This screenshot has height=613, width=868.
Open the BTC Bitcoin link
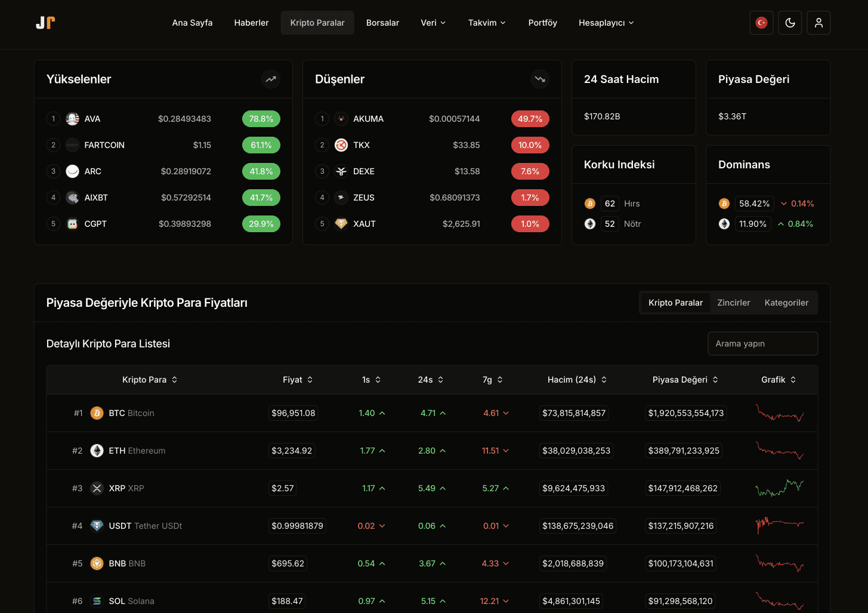(131, 413)
